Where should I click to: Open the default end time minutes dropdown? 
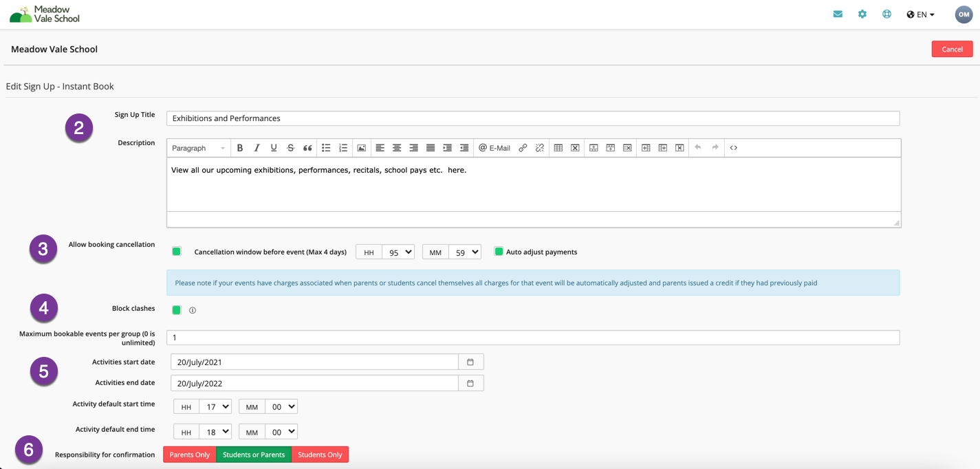(281, 432)
